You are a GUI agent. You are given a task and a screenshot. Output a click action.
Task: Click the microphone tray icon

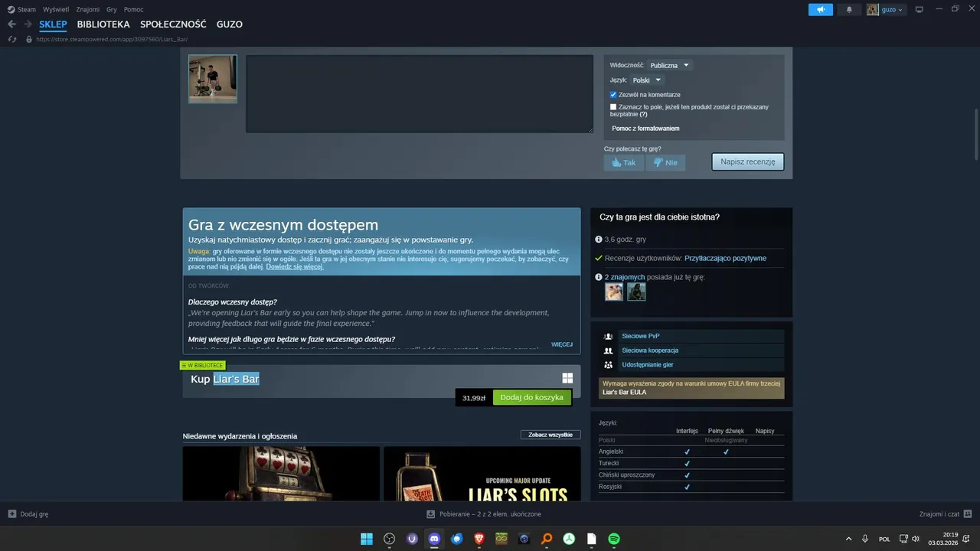click(865, 539)
